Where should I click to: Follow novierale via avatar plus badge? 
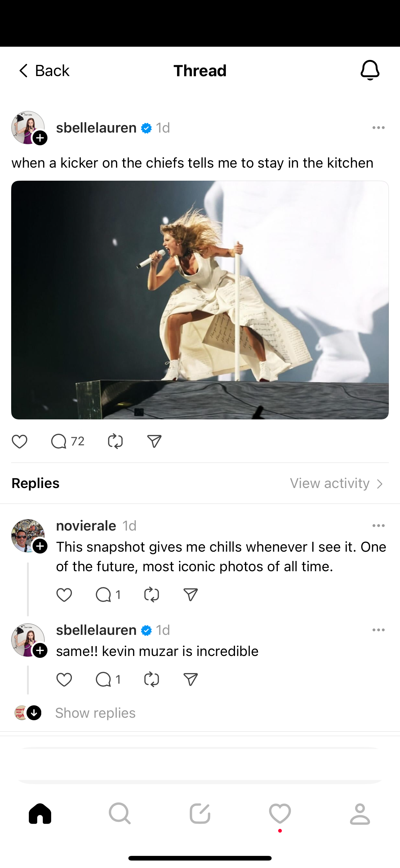[x=40, y=546]
